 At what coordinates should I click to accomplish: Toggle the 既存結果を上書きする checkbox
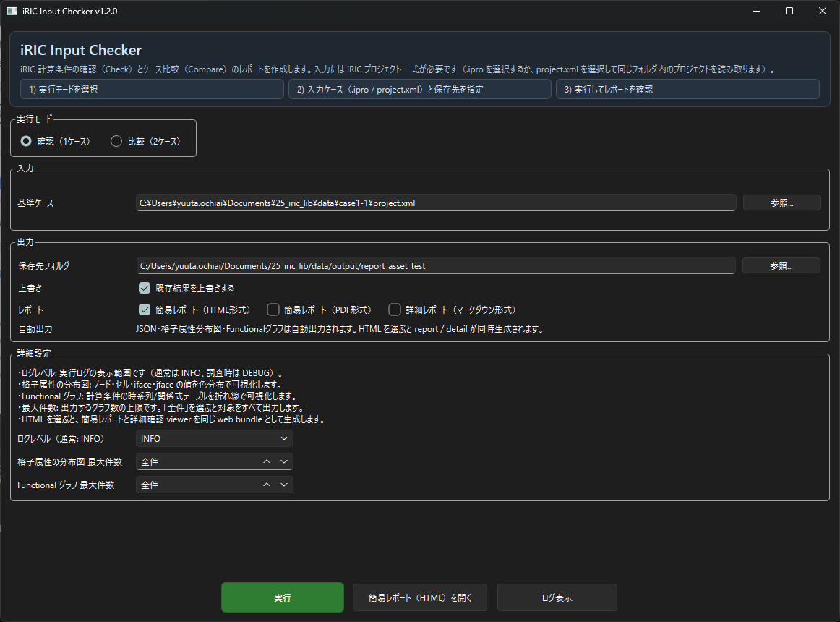click(x=145, y=288)
